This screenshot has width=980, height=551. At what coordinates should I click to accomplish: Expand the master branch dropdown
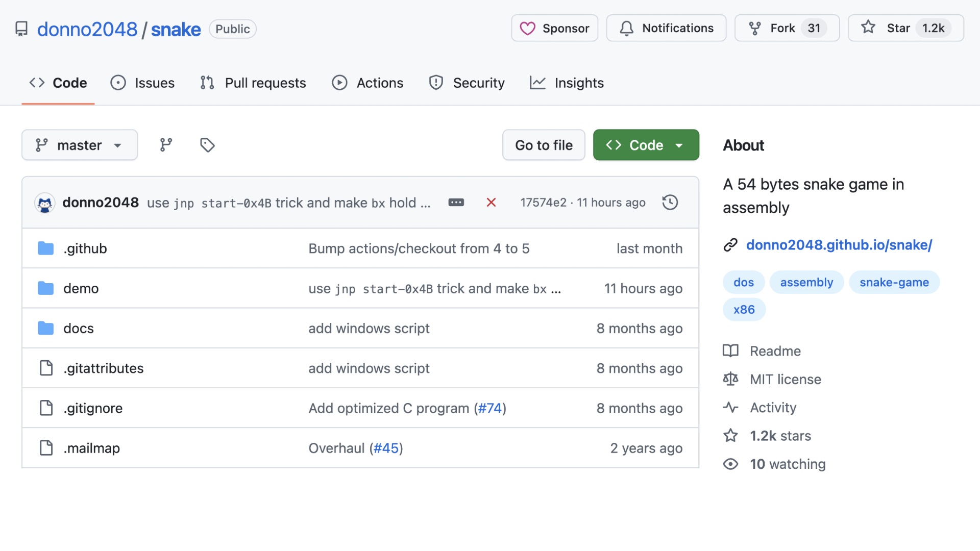point(80,145)
